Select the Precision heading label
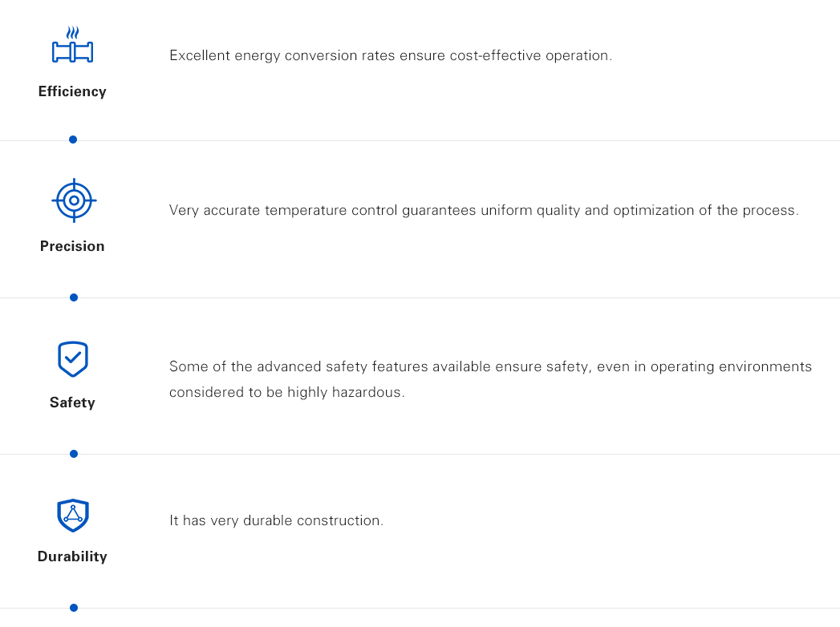The height and width of the screenshot is (627, 840). click(72, 246)
